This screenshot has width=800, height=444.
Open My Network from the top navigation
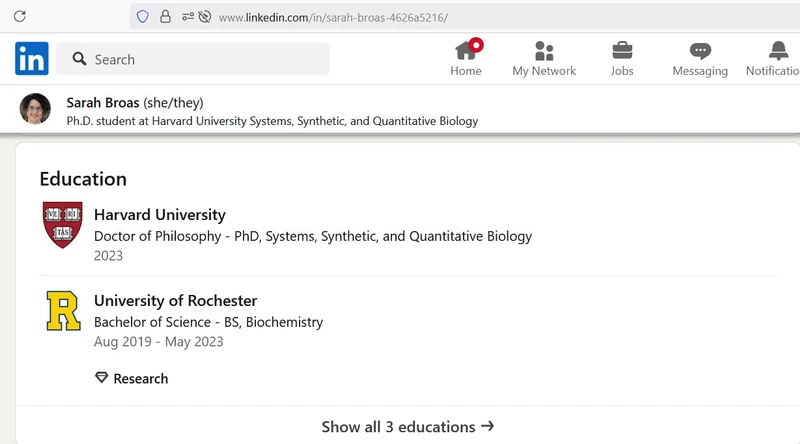(x=544, y=59)
